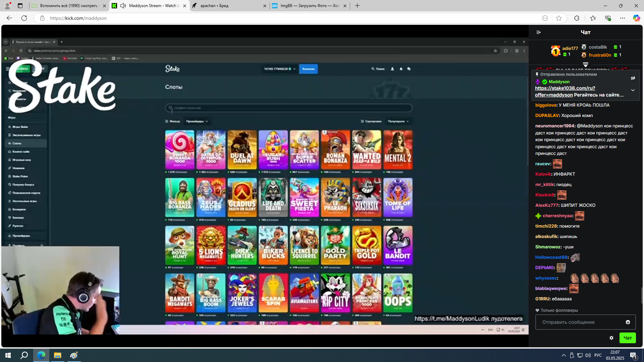Click the DUPASLAV username in chat

click(547, 115)
